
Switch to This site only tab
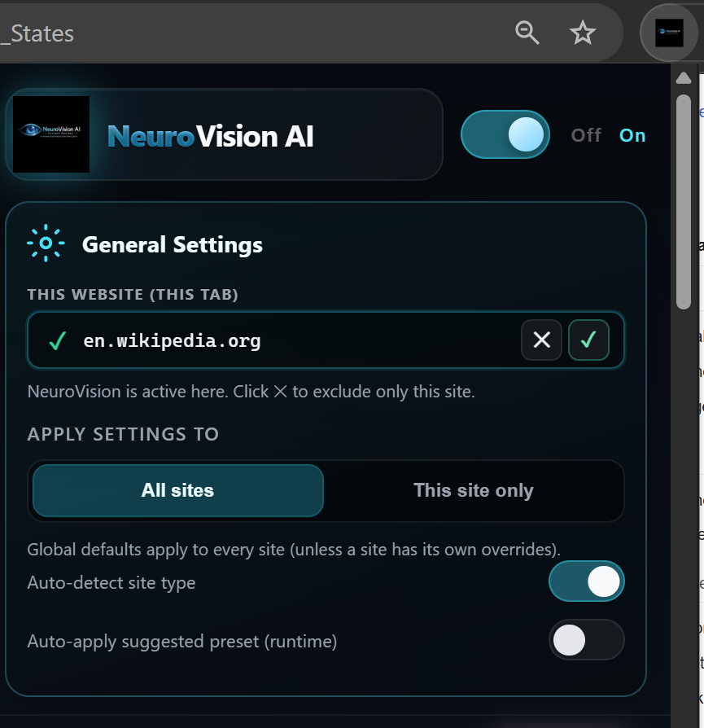pos(474,490)
